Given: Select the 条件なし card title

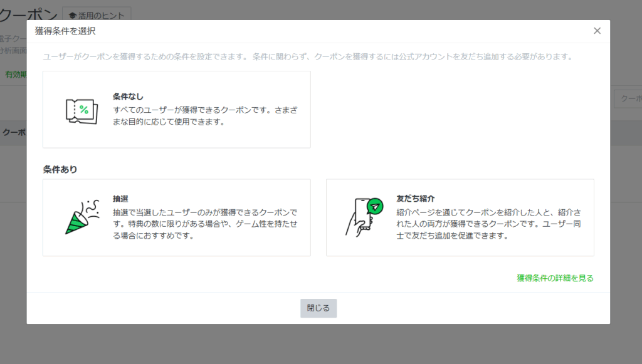Looking at the screenshot, I should [x=128, y=96].
